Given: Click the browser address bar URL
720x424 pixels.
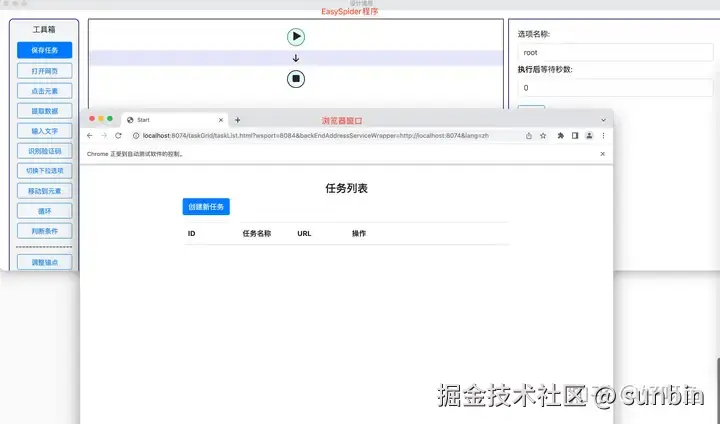Looking at the screenshot, I should tap(315, 136).
